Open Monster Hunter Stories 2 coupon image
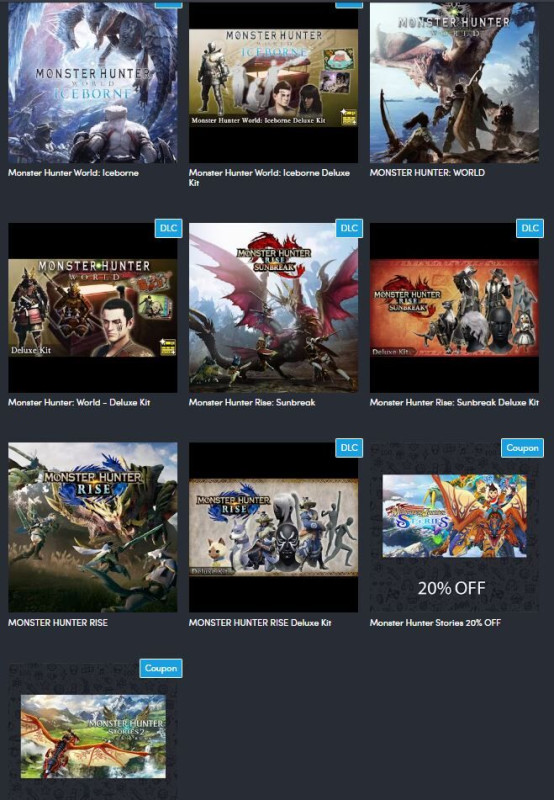 coord(93,731)
